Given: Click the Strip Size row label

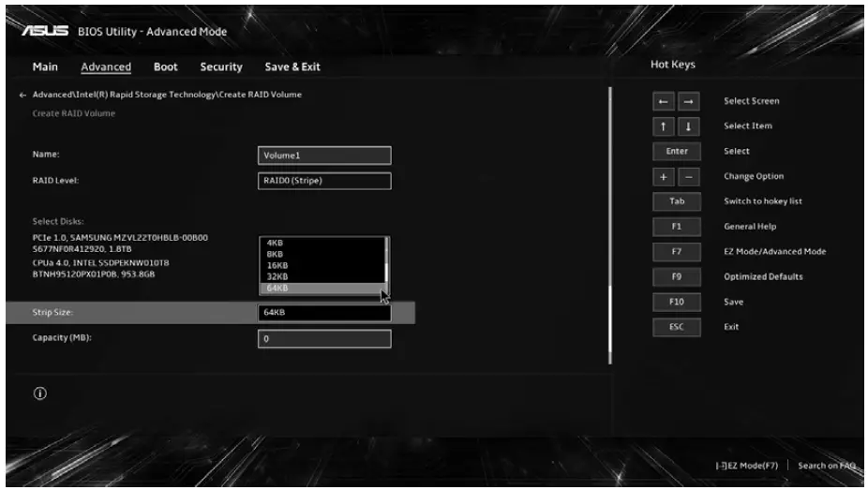Looking at the screenshot, I should click(52, 313).
